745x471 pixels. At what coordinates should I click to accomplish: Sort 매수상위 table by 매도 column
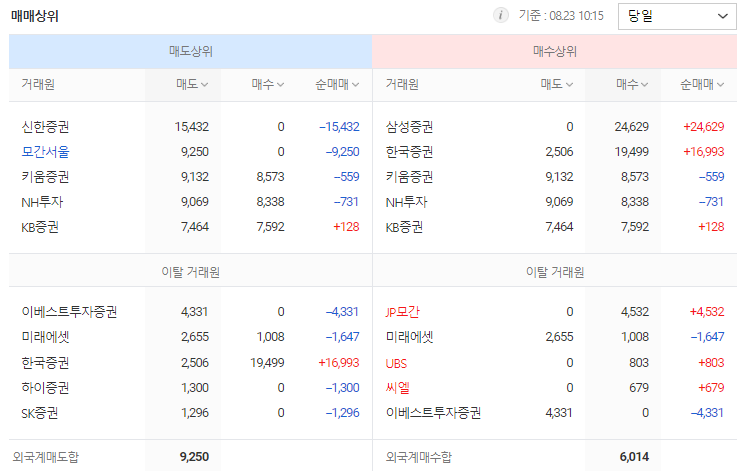(556, 85)
